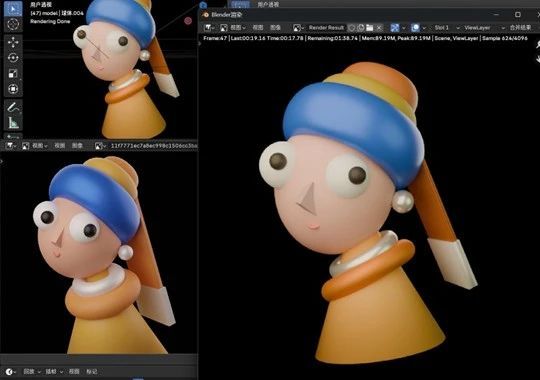Open the Slot 1 render slot dropdown
This screenshot has width=540, height=380.
pyautogui.click(x=446, y=28)
